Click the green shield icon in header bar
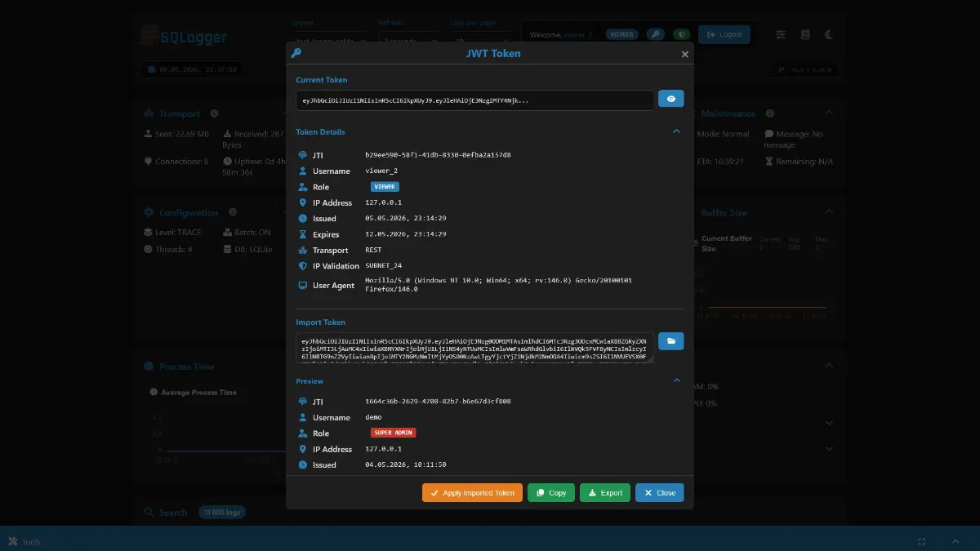 (681, 34)
